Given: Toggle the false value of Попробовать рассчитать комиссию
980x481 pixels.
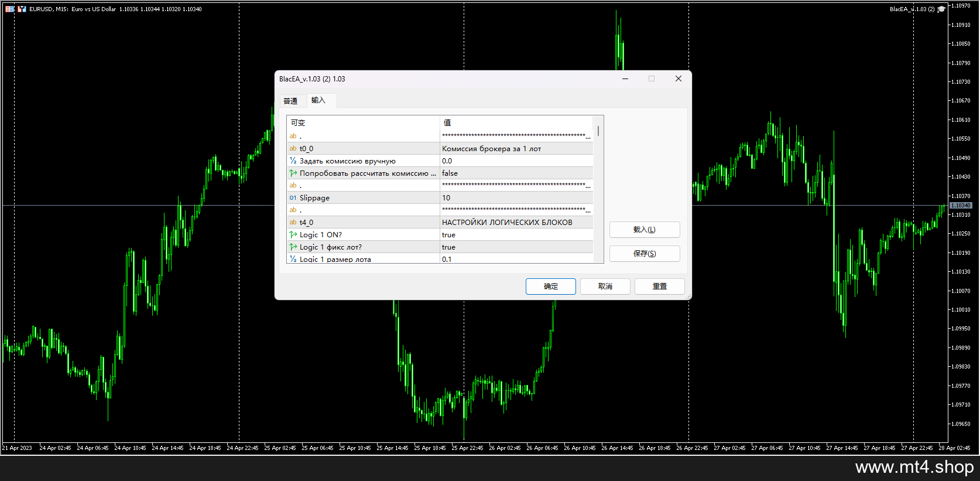Looking at the screenshot, I should pos(516,173).
